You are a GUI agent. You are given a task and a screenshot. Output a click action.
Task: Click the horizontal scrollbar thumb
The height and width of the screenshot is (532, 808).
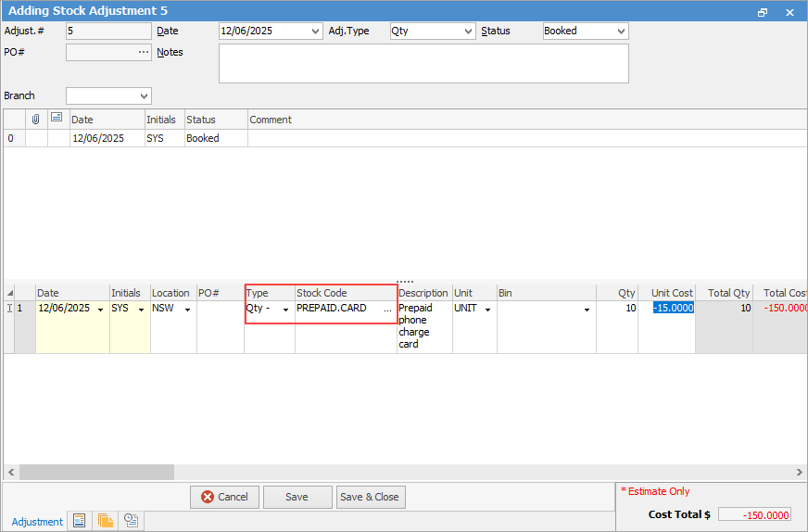[97, 472]
